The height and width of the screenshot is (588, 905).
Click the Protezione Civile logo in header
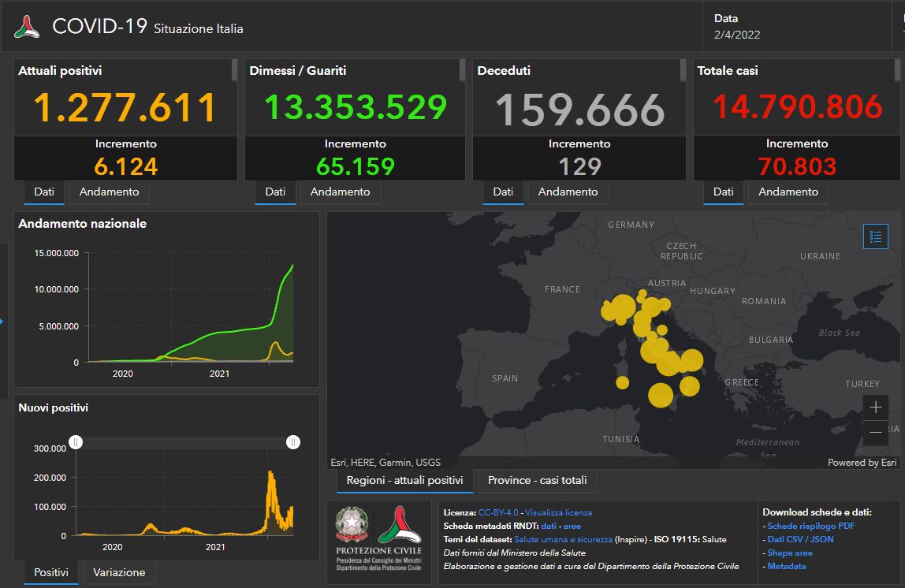(27, 27)
